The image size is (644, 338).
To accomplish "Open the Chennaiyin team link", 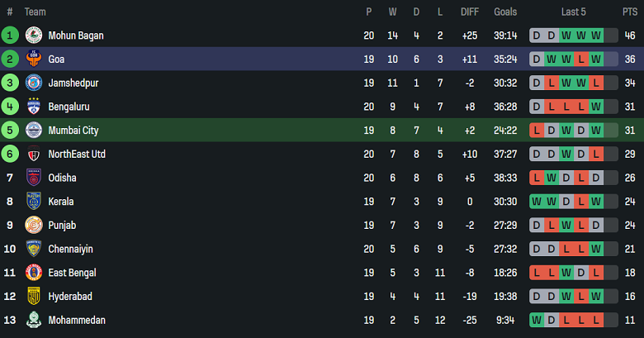I will point(71,249).
